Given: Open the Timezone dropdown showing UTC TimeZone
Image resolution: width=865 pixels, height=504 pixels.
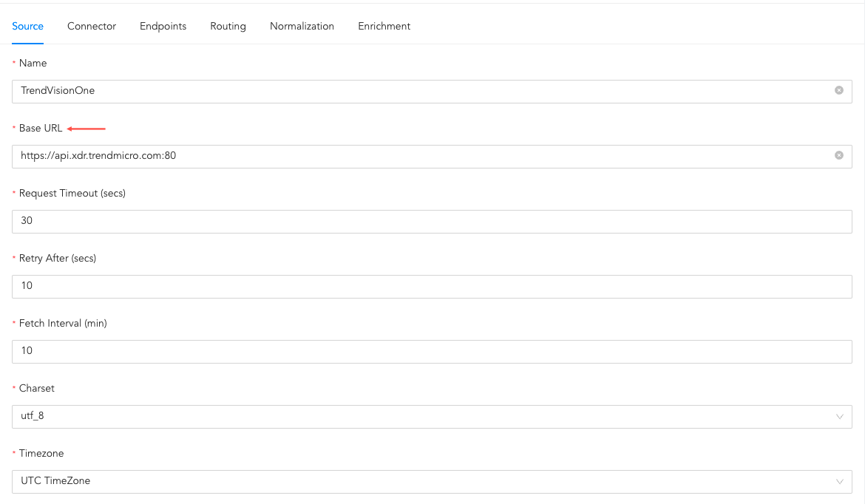Looking at the screenshot, I should (432, 481).
